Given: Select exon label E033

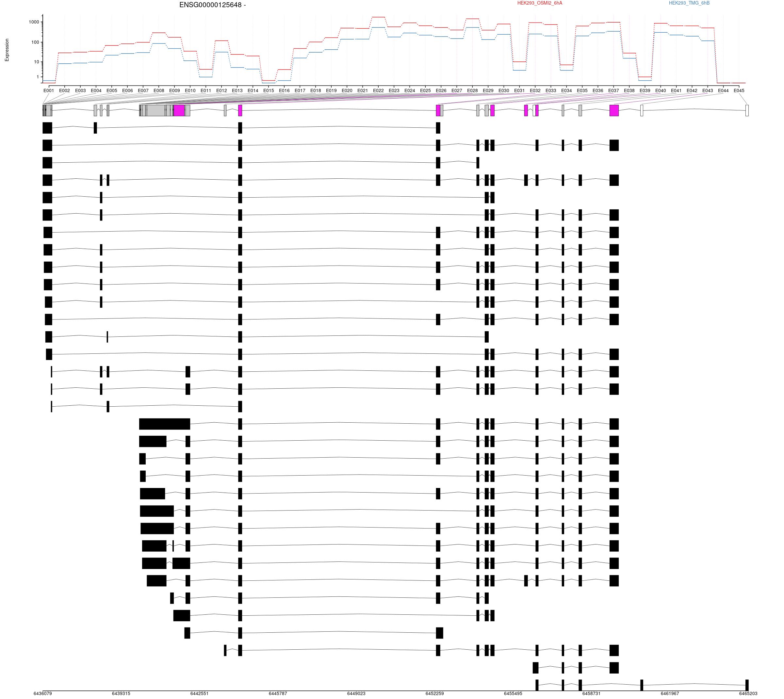Looking at the screenshot, I should [551, 90].
